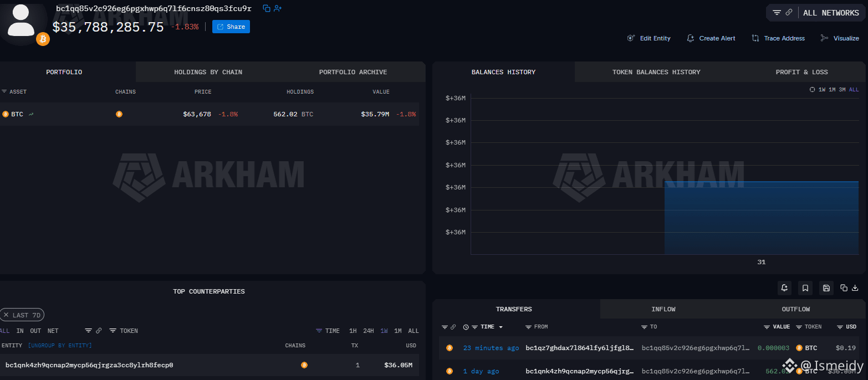This screenshot has width=868, height=380.
Task: Click the alert bell icon above transfers
Action: click(784, 287)
